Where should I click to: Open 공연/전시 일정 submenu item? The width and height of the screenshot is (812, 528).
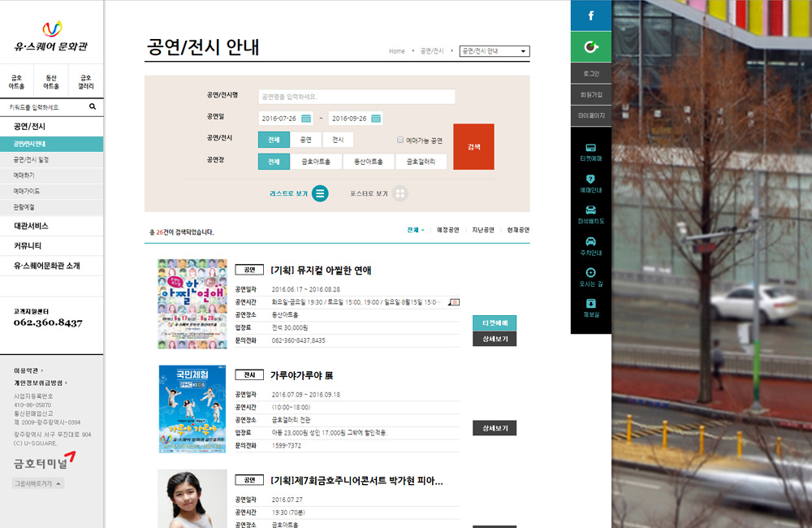[x=52, y=159]
